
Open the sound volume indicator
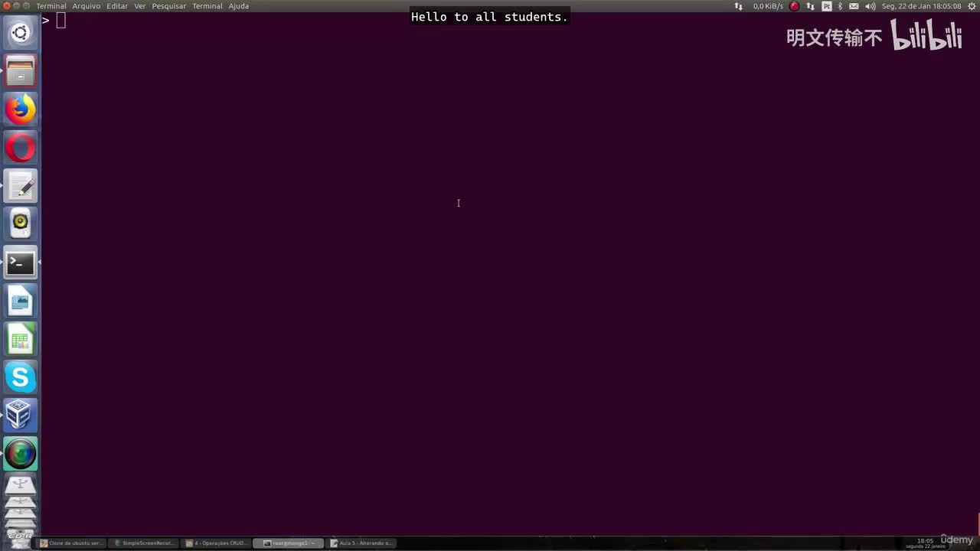click(x=871, y=6)
